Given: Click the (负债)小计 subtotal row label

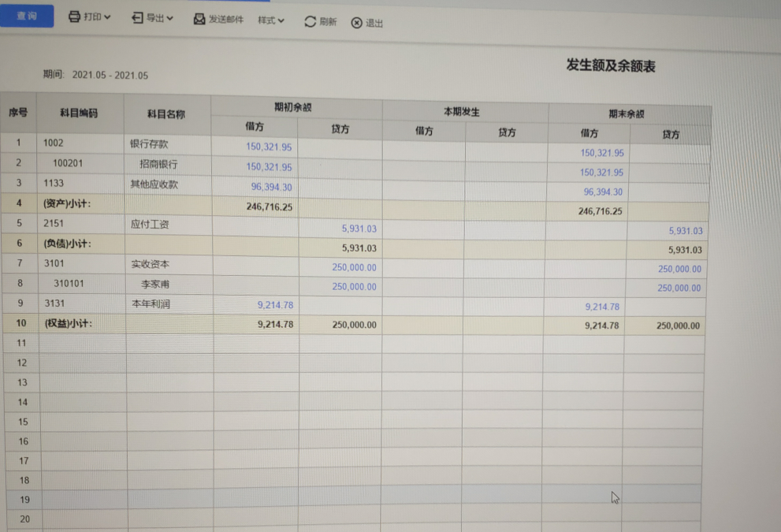Looking at the screenshot, I should (x=67, y=244).
